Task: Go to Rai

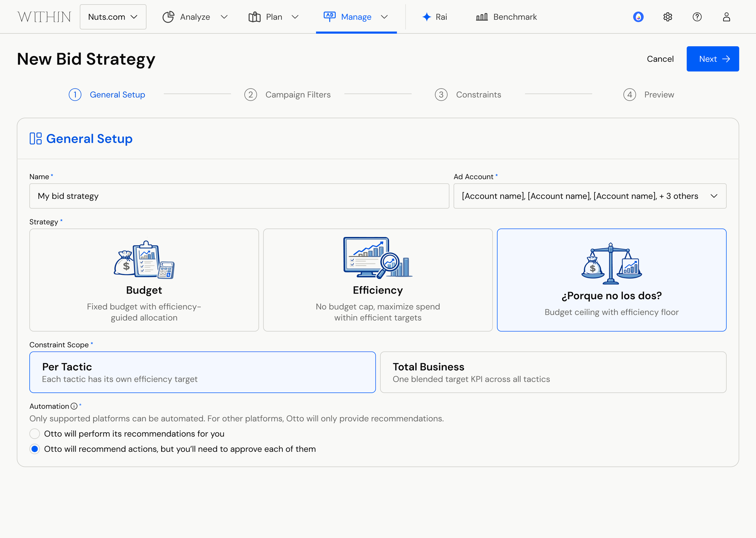Action: coord(435,17)
